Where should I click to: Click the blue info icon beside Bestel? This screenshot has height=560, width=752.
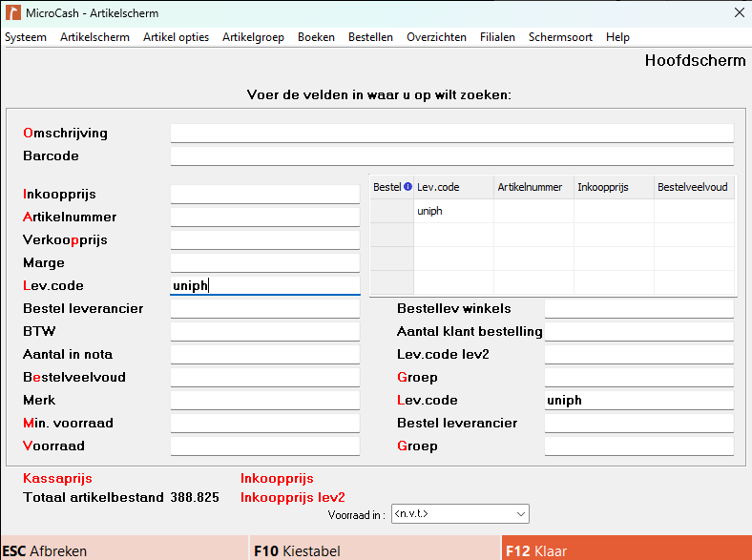407,186
